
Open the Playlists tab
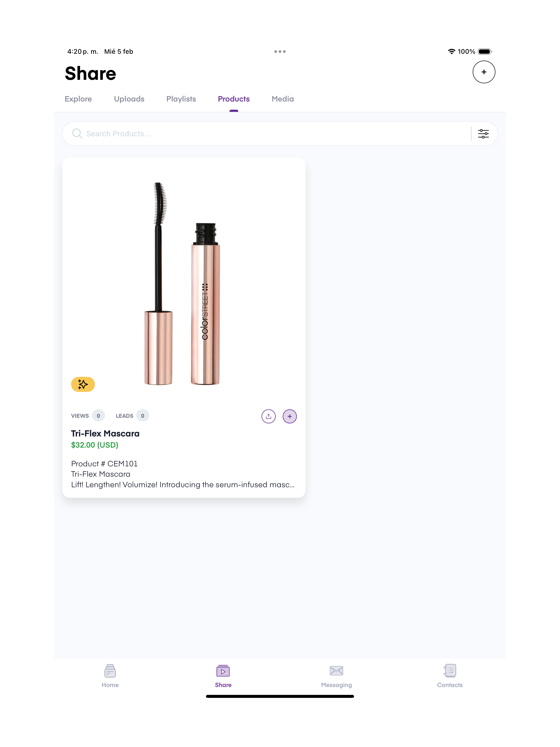181,99
